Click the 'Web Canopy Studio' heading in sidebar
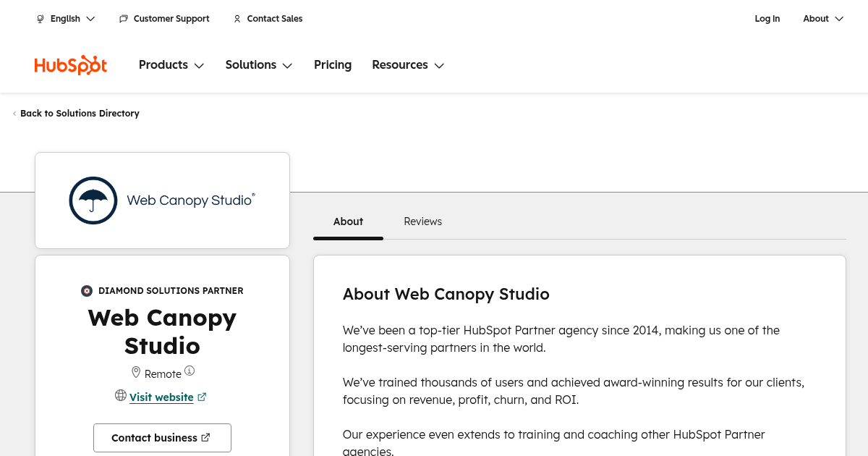Screen dimensions: 868x456 point(162,332)
